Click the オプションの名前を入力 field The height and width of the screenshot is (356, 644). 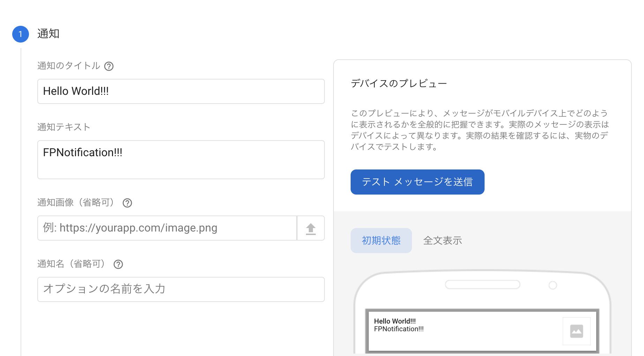181,289
